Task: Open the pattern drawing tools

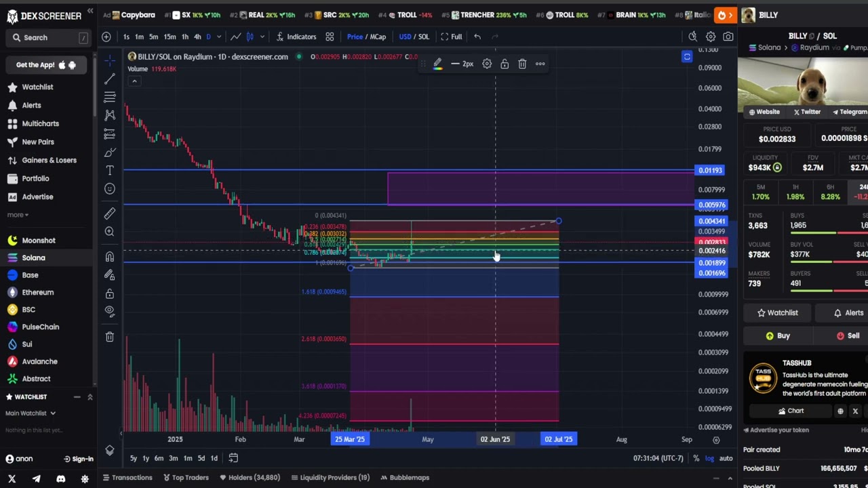Action: point(110,116)
